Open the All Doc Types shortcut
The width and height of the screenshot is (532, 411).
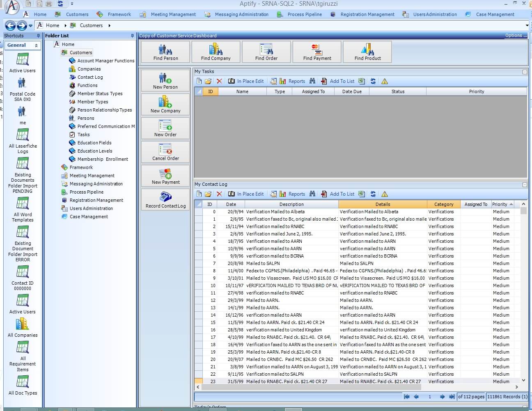pyautogui.click(x=23, y=386)
